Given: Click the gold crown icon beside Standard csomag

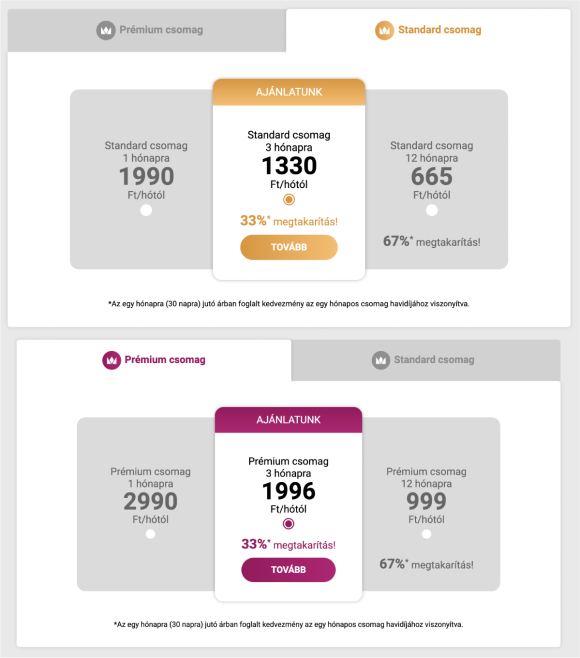Looking at the screenshot, I should pyautogui.click(x=384, y=30).
